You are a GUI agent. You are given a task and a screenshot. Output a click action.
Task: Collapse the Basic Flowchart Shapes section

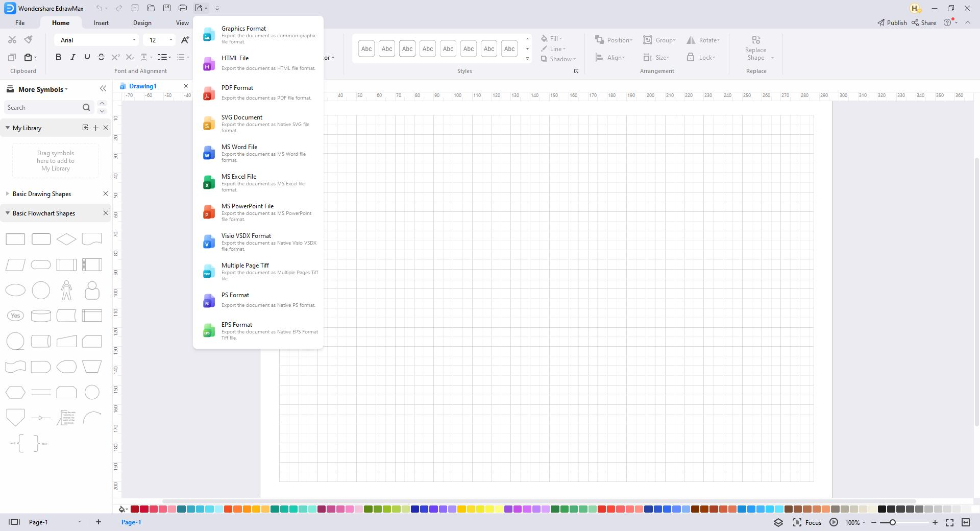pyautogui.click(x=8, y=213)
